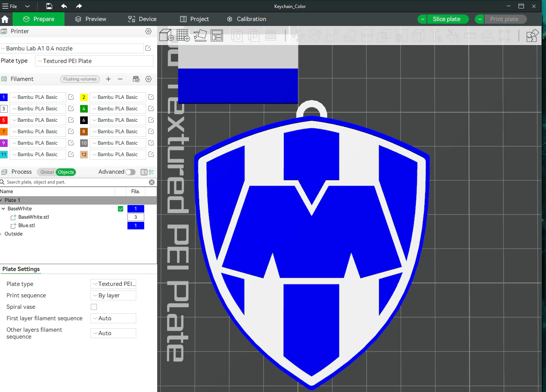The width and height of the screenshot is (546, 392).
Task: Select the Measure ruler tool
Action: point(470,36)
